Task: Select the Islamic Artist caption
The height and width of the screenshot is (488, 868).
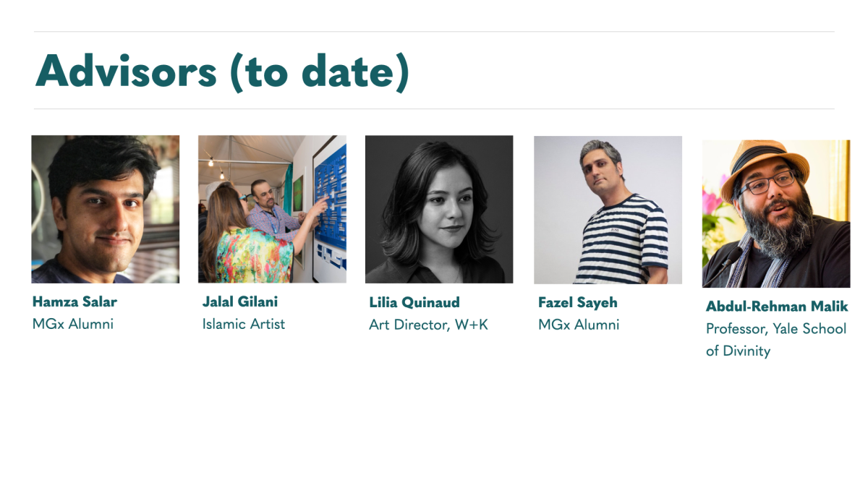Action: 244,324
